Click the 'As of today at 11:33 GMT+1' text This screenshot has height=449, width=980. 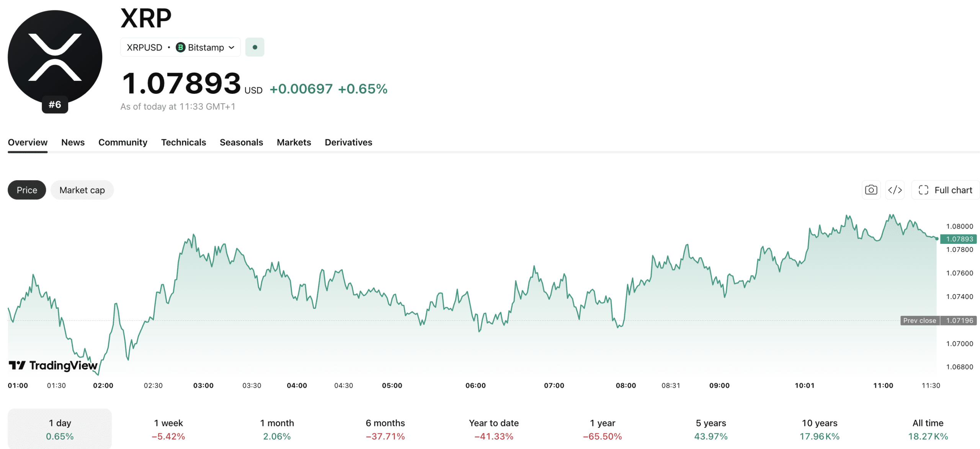pos(178,106)
